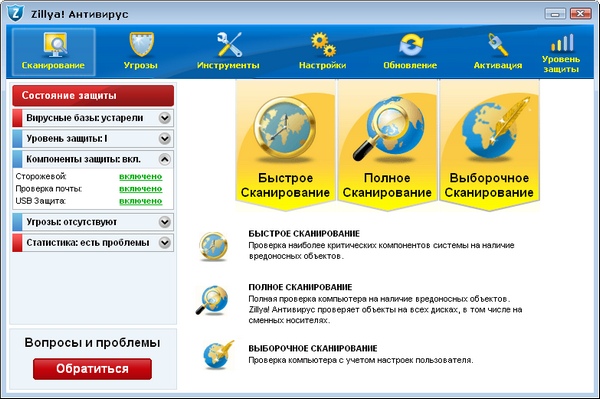Click the Zillya! shield logo in the title bar

[x=15, y=13]
